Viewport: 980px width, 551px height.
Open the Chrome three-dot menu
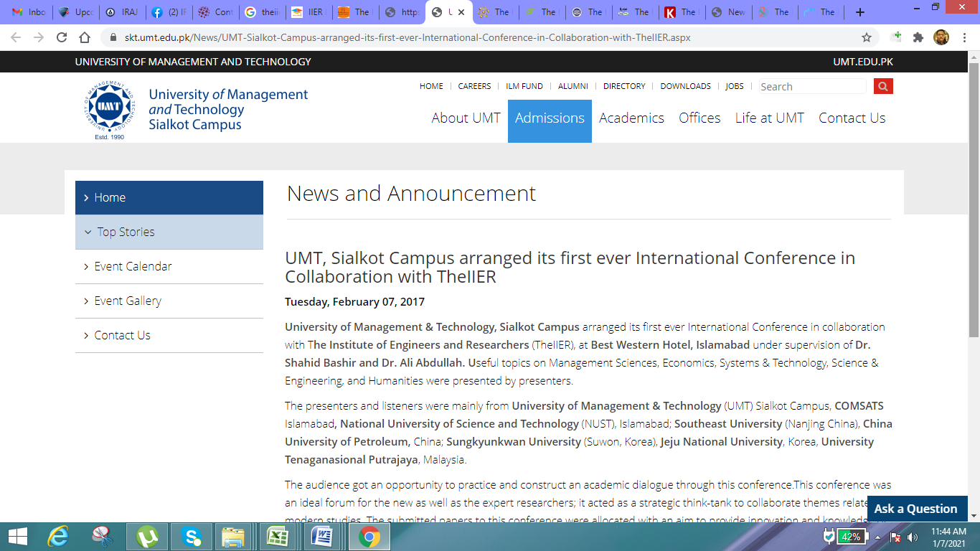click(964, 37)
